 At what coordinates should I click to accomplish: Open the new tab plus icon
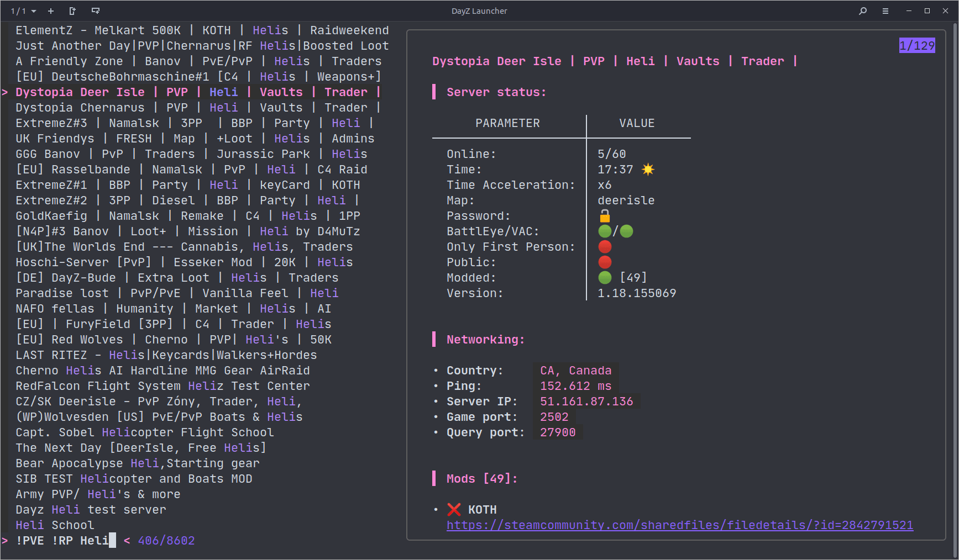(x=51, y=11)
